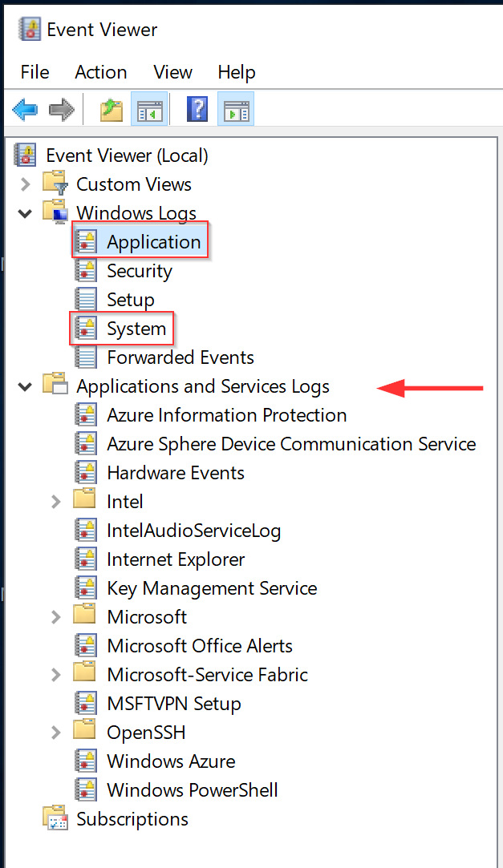
Task: Collapse the Windows Logs section
Action: tap(24, 212)
